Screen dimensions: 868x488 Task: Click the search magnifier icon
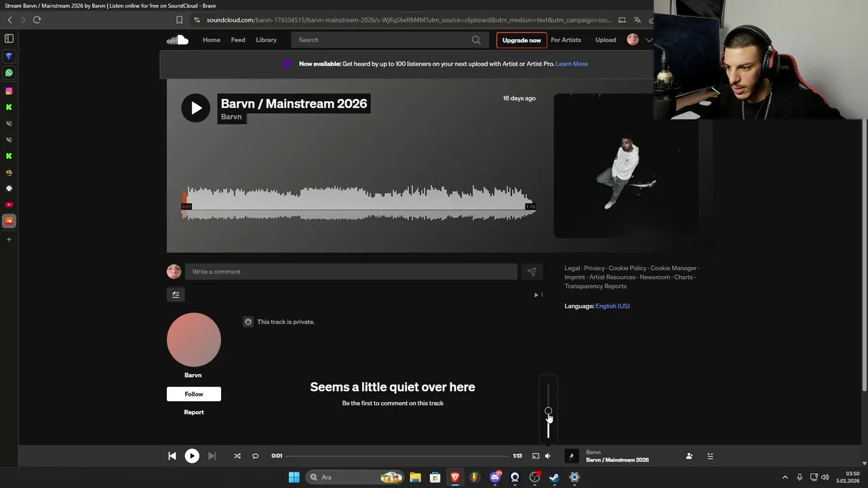click(476, 40)
